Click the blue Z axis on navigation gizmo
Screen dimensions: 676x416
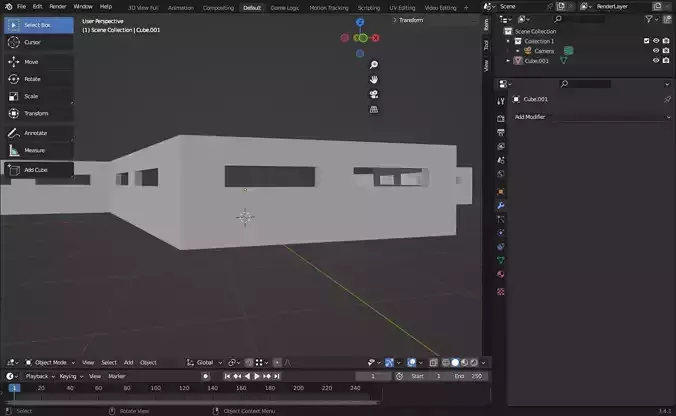pyautogui.click(x=360, y=22)
